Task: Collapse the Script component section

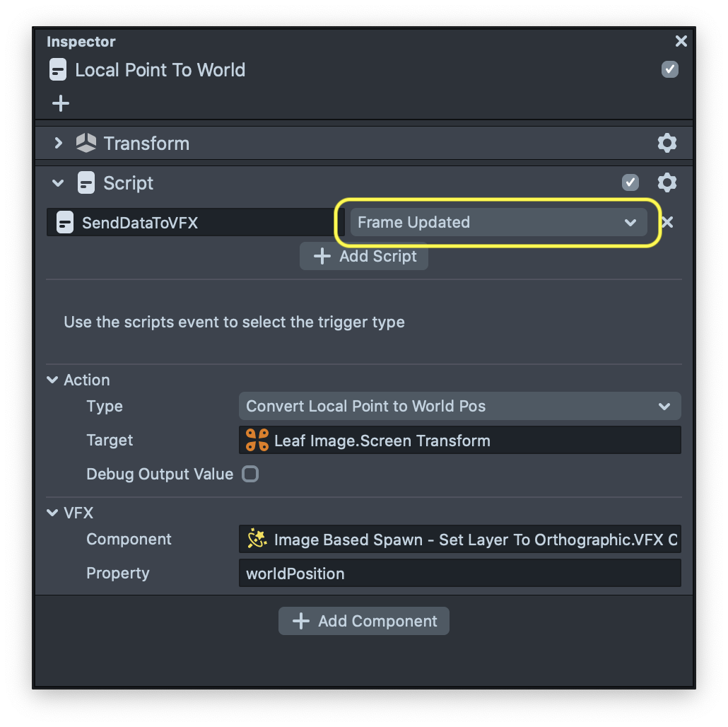Action: click(x=59, y=182)
